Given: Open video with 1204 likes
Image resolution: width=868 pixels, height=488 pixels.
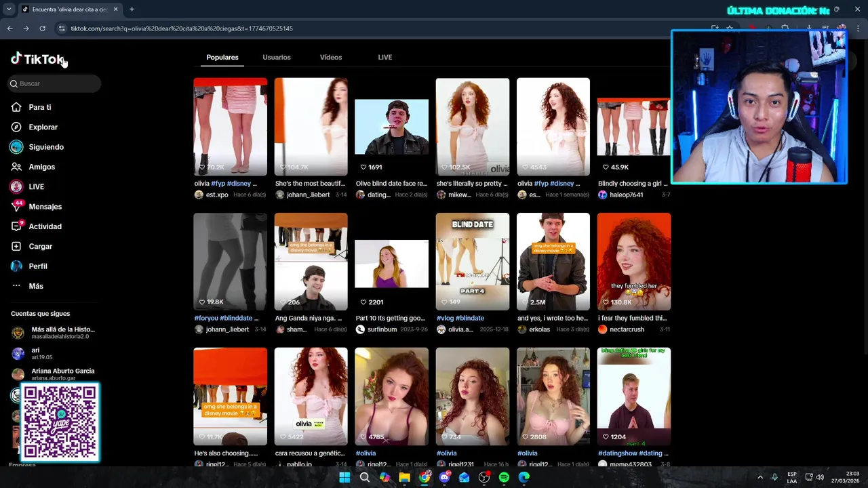Looking at the screenshot, I should 634,396.
